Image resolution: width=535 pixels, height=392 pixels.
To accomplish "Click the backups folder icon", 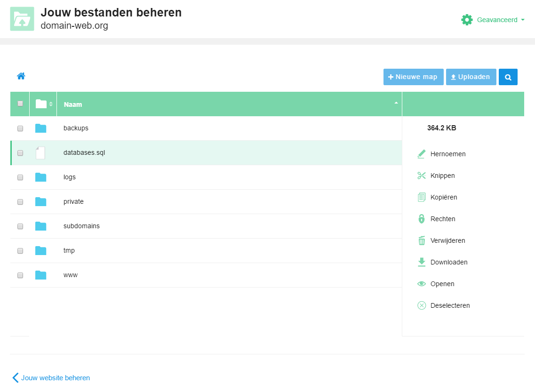I will click(x=40, y=128).
